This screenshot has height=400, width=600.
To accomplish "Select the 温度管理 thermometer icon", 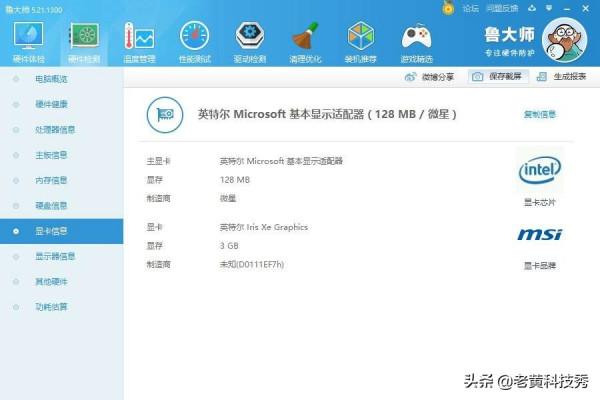I will [x=139, y=37].
